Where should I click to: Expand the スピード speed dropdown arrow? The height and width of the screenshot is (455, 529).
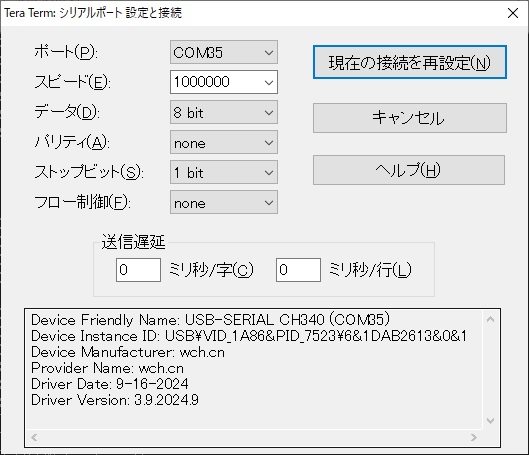[x=269, y=82]
